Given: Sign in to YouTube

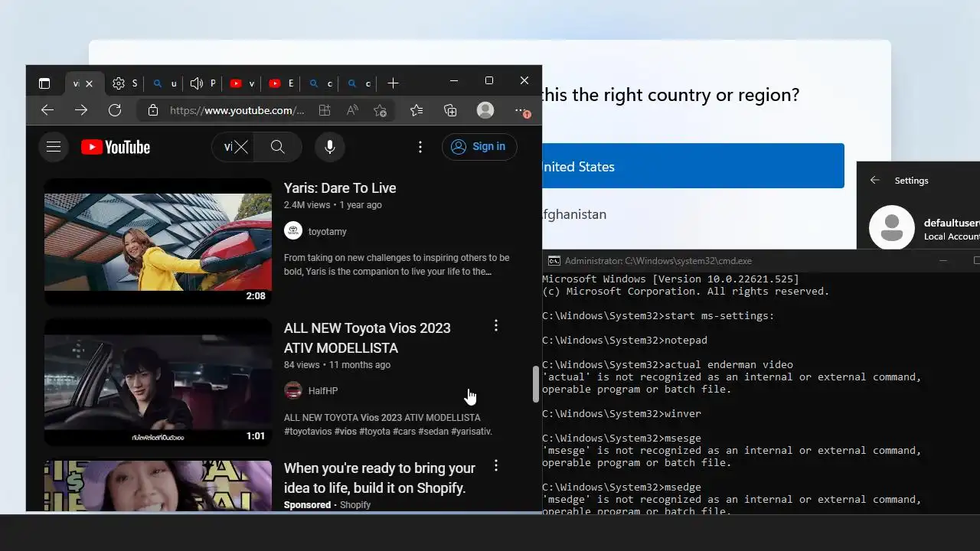Looking at the screenshot, I should pos(479,147).
